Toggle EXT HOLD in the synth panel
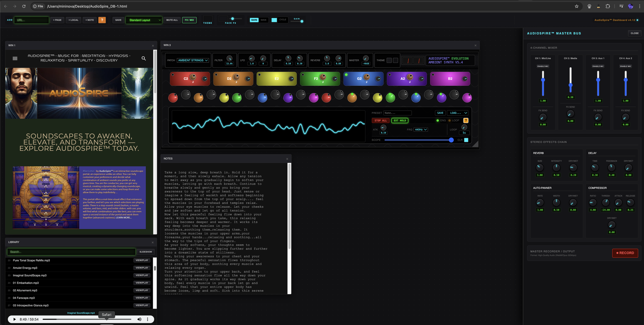Screen dimensions: 644x325 point(400,120)
